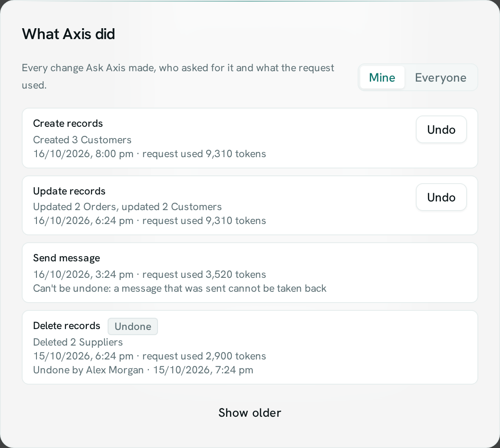Click 'Undone by Alex Morgan' line
Screen dimensions: 500x448
[x=143, y=370]
